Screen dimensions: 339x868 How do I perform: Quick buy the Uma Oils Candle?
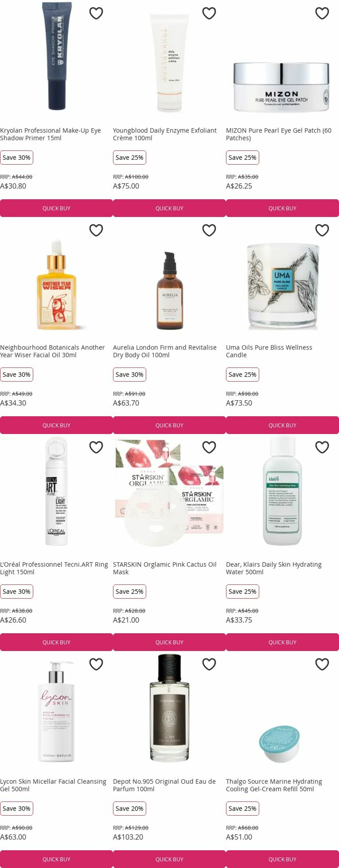pyautogui.click(x=282, y=425)
